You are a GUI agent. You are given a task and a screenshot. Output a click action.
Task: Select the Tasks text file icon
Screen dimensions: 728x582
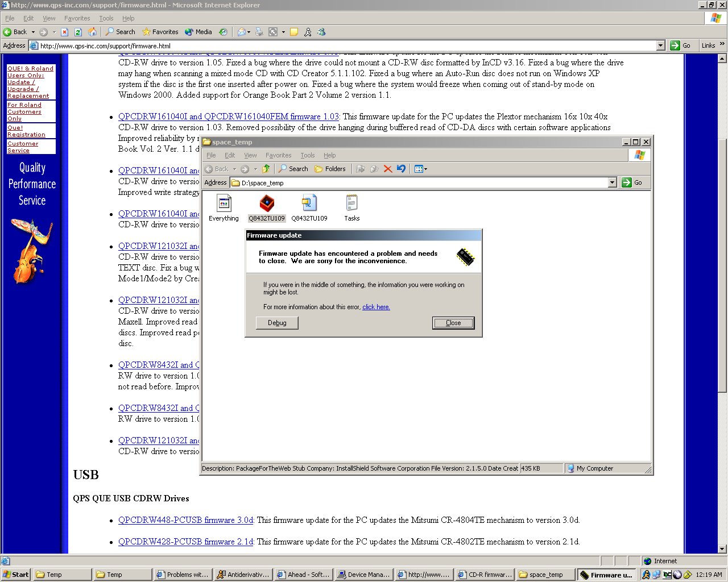pyautogui.click(x=351, y=207)
